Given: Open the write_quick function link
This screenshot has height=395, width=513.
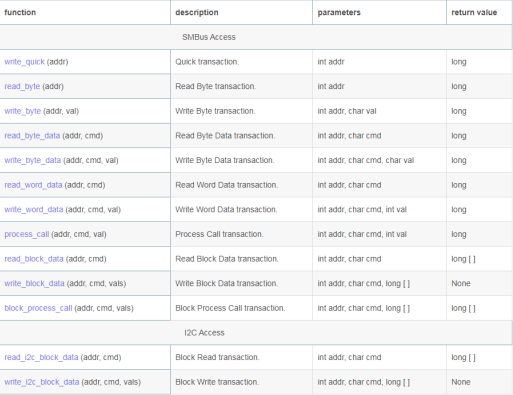Looking at the screenshot, I should coord(24,62).
